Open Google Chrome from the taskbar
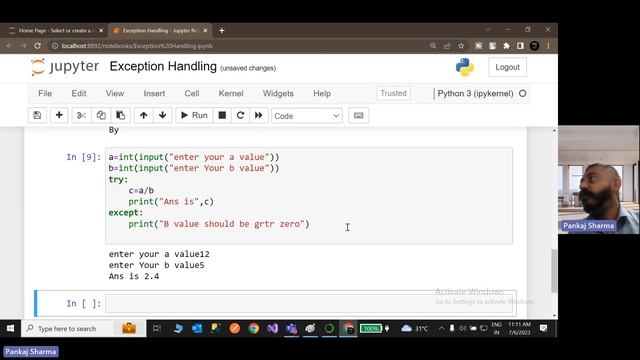The width and height of the screenshot is (640, 360). click(253, 328)
